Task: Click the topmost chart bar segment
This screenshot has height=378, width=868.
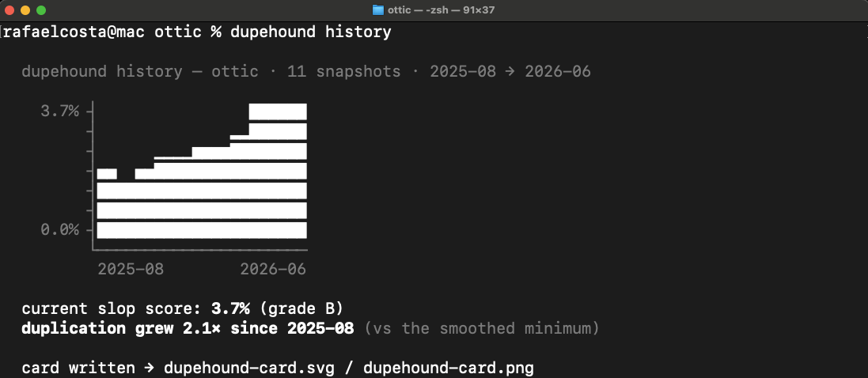Action: point(278,112)
